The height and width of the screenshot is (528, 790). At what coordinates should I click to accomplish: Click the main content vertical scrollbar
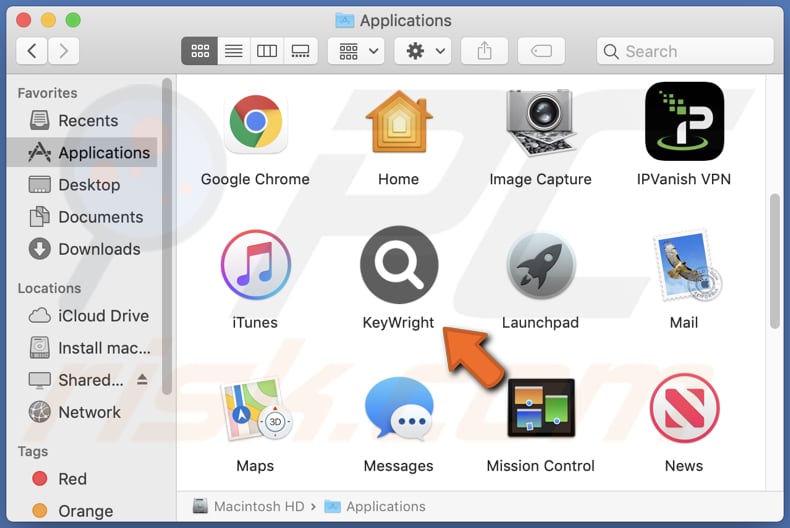pyautogui.click(x=775, y=261)
